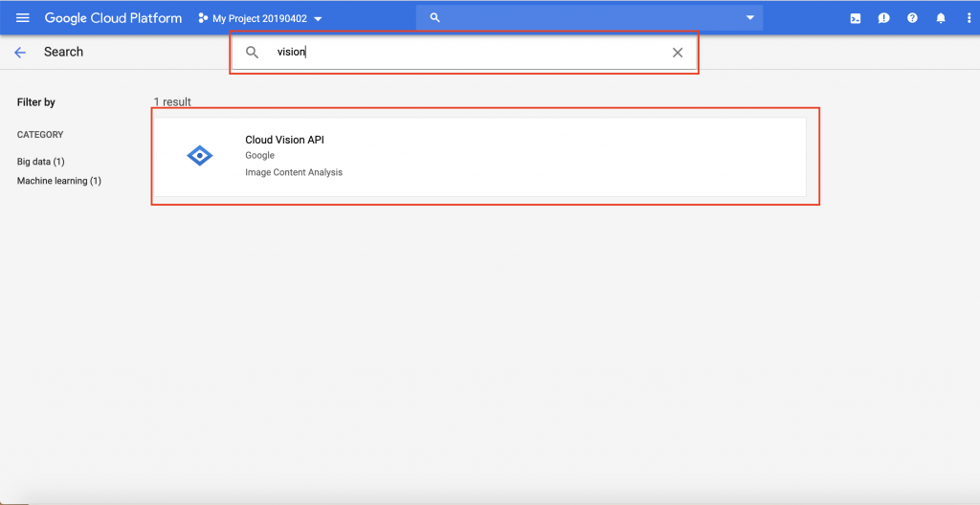Click the project hexagon icon beside My Project
Image resolution: width=980 pixels, height=505 pixels.
(x=203, y=19)
